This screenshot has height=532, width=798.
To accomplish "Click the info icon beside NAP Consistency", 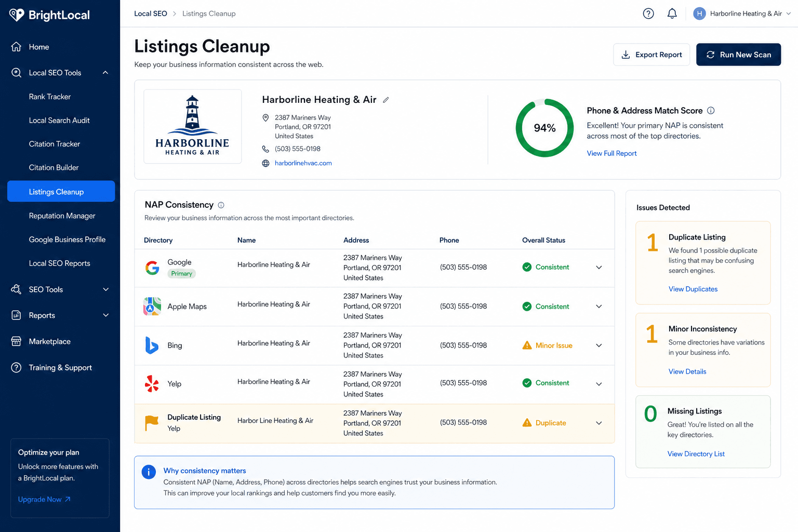I will (221, 205).
